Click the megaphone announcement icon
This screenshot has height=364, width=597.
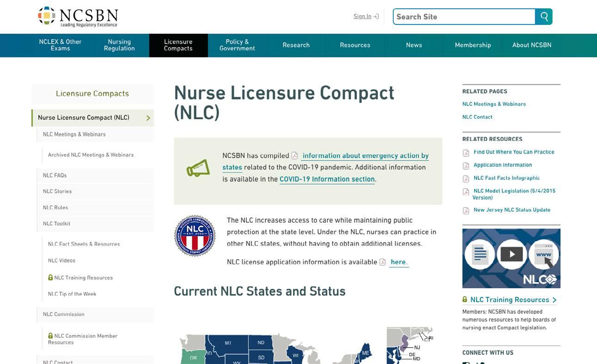(x=198, y=168)
